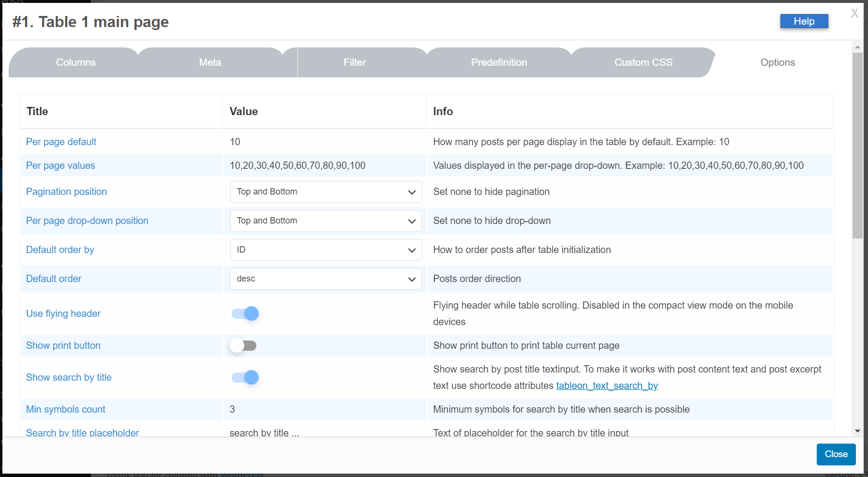Image resolution: width=868 pixels, height=477 pixels.
Task: Click the 'Posts order direction' info text
Action: 477,279
